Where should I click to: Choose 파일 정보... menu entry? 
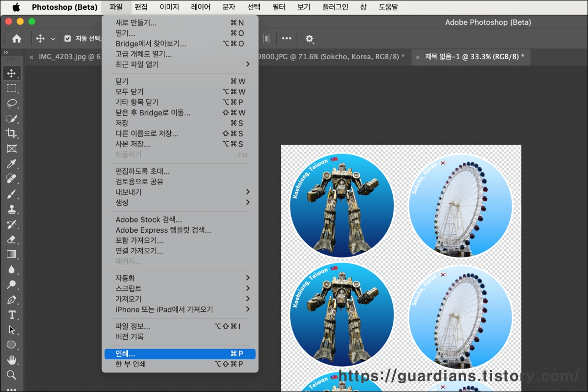pyautogui.click(x=180, y=327)
